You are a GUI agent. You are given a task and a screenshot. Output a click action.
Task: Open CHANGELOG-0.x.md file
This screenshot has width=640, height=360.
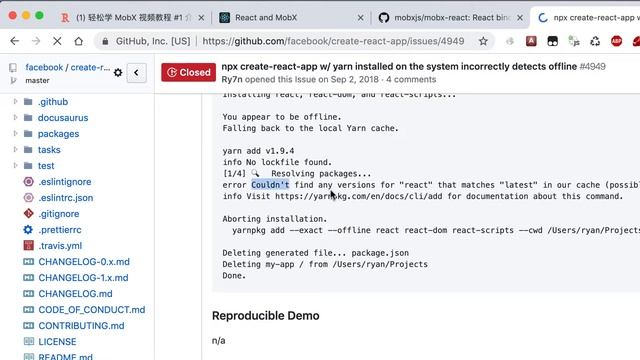click(84, 262)
